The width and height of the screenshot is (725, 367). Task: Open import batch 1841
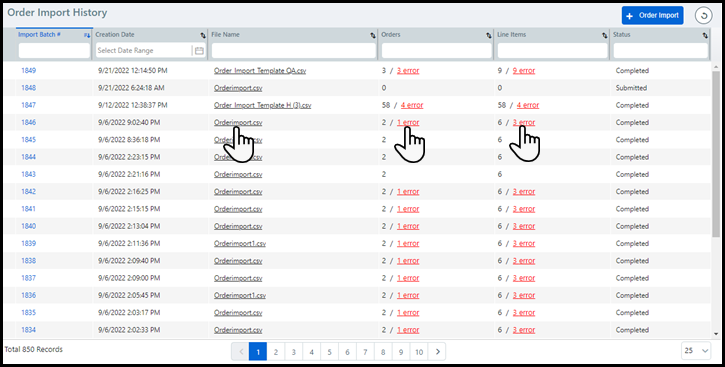28,209
